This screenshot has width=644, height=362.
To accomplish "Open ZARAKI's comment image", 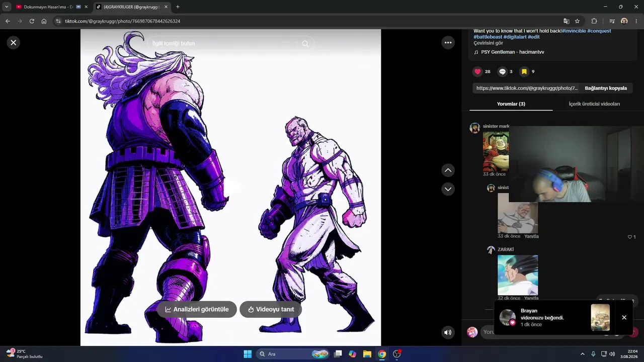I will (x=518, y=275).
